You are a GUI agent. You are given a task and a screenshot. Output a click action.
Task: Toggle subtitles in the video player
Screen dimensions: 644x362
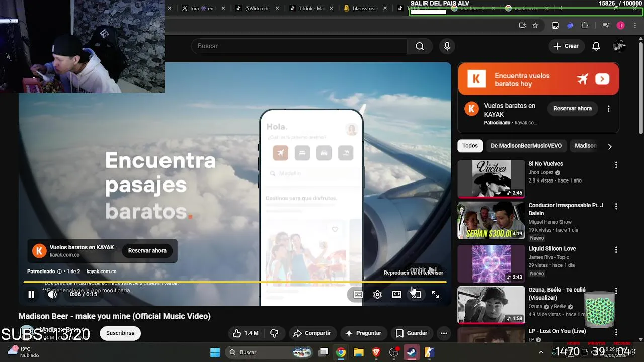358,295
